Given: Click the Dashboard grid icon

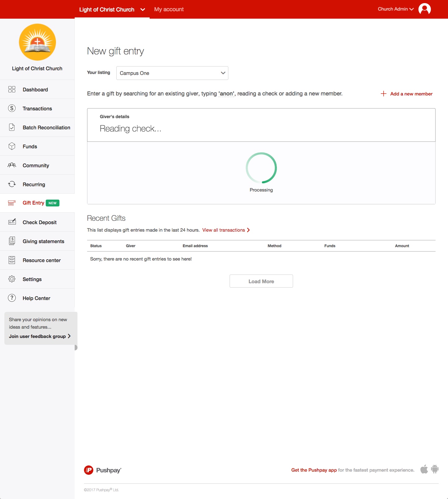Looking at the screenshot, I should pos(12,90).
